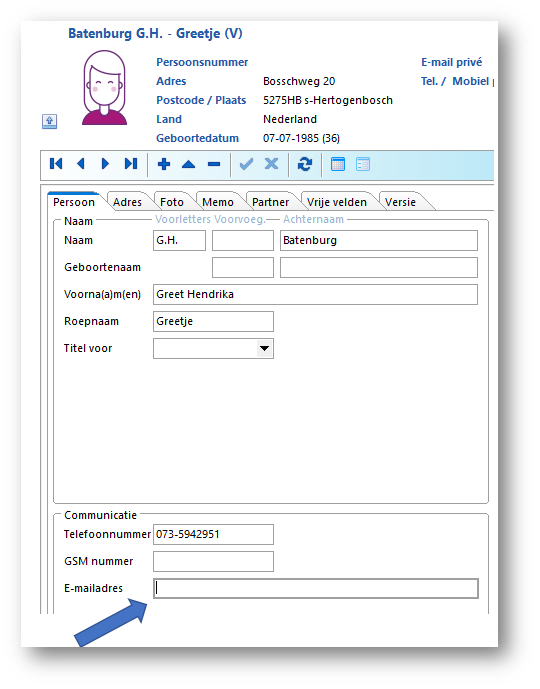The image size is (540, 689).
Task: Click the Communicatie group heading
Action: [x=100, y=515]
